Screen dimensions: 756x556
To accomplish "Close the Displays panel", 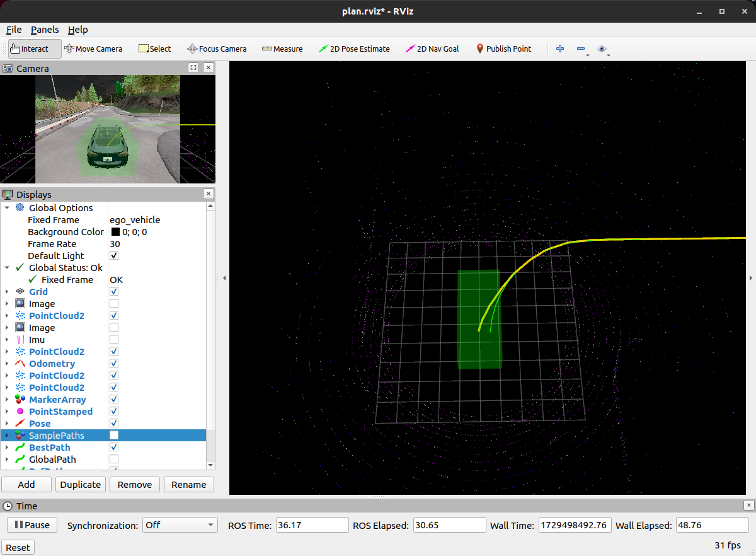I will (x=209, y=194).
